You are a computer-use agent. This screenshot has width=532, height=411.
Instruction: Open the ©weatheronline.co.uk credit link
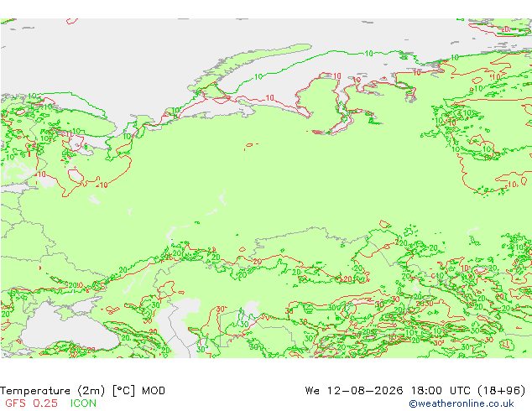462,403
